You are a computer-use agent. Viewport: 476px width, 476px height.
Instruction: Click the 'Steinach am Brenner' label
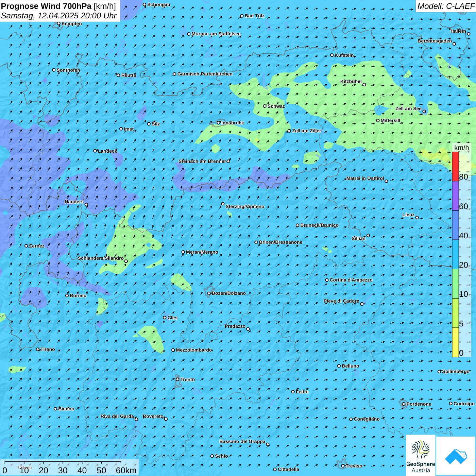202,161
